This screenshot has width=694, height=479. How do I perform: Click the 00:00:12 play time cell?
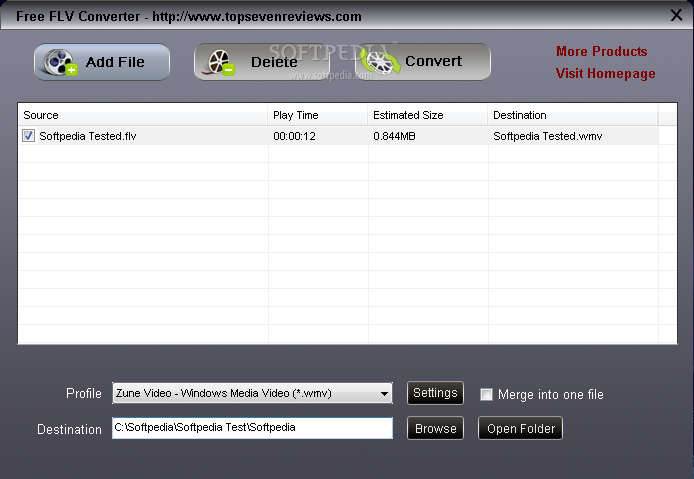click(294, 136)
